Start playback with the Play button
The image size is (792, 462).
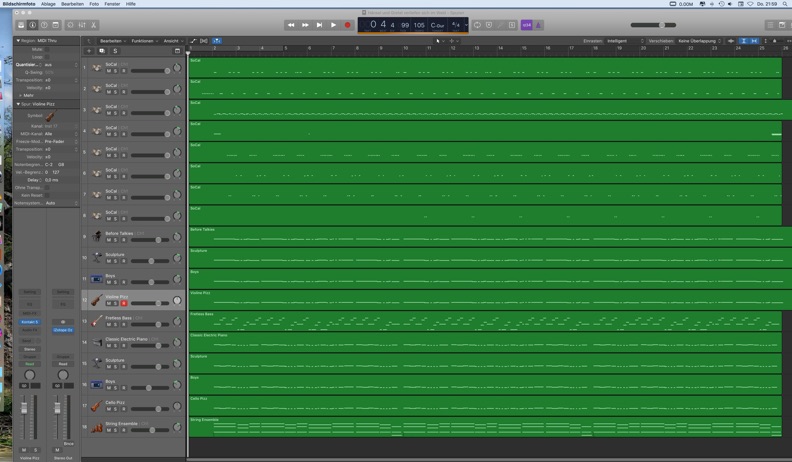[333, 25]
